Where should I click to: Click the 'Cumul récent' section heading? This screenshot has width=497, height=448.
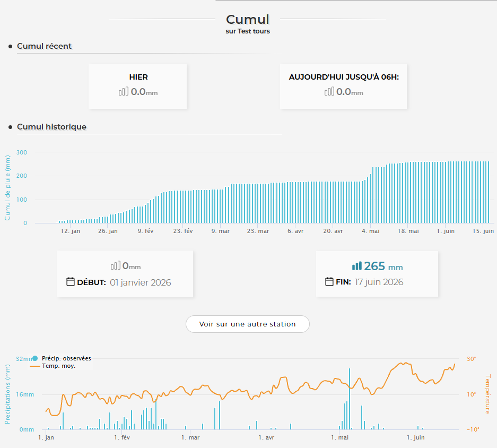[x=45, y=46]
